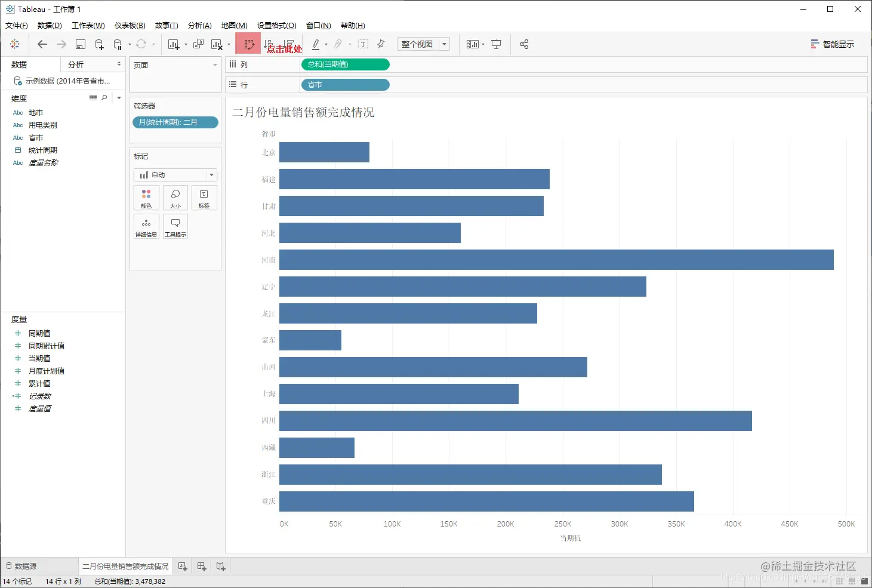Click the 省市 pill on rows shelf

[346, 85]
